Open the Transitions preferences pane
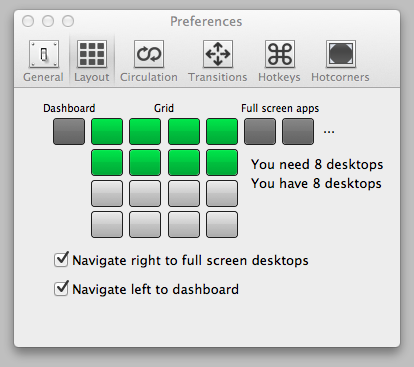The width and height of the screenshot is (414, 367). pyautogui.click(x=218, y=61)
